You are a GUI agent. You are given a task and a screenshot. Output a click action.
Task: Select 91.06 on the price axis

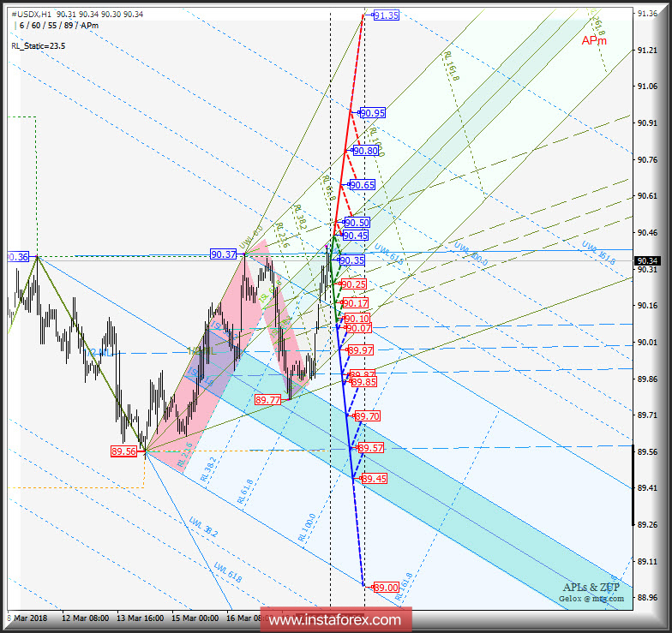pyautogui.click(x=647, y=87)
